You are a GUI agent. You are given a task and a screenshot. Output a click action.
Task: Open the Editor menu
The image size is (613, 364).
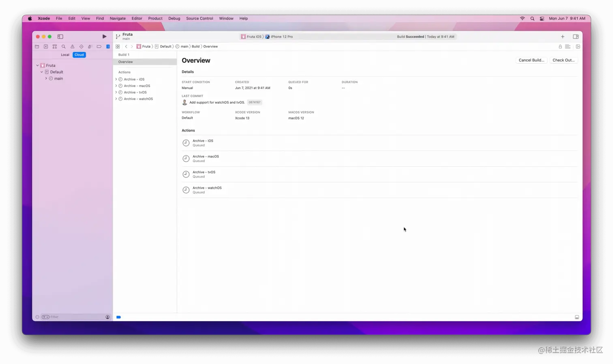(x=137, y=18)
